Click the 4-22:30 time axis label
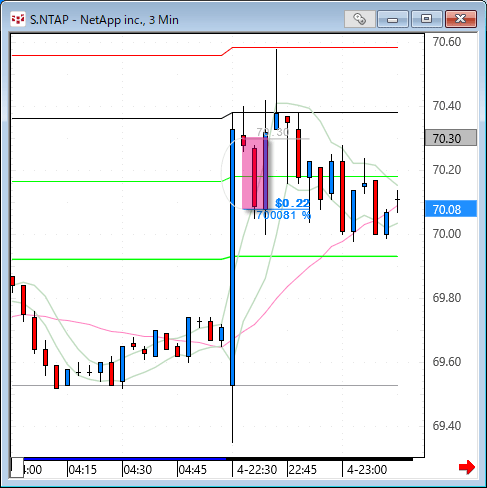The image size is (487, 488). [257, 470]
